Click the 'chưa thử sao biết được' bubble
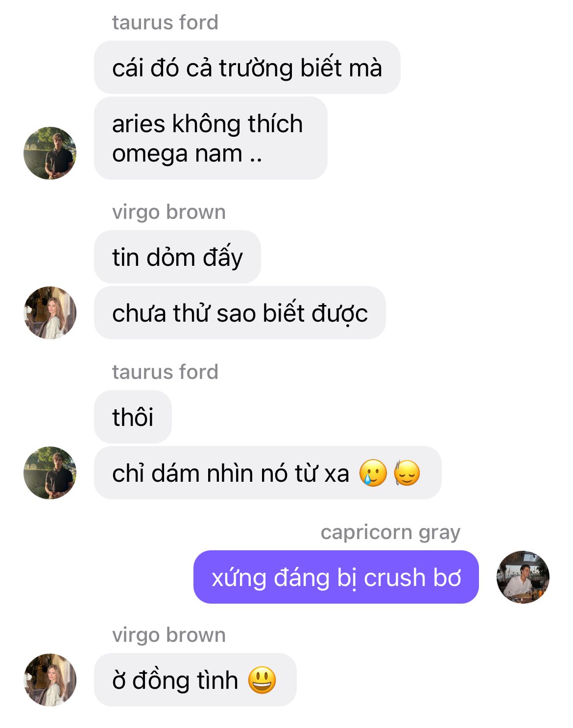 click(240, 313)
